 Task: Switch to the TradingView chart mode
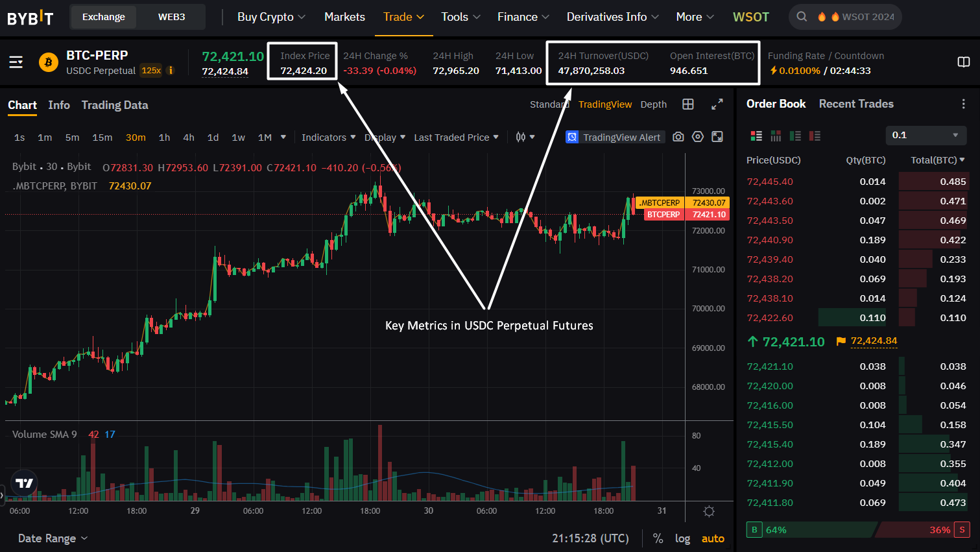[605, 104]
